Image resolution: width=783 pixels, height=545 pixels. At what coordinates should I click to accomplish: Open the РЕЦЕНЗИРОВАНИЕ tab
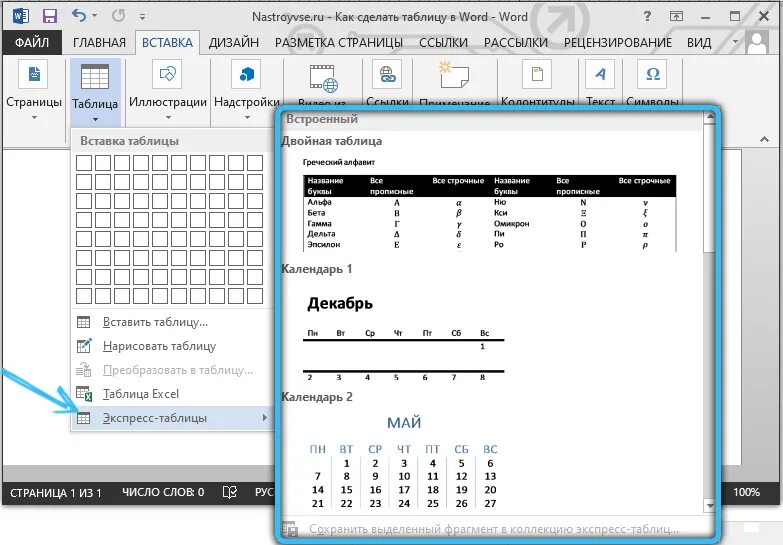click(618, 43)
